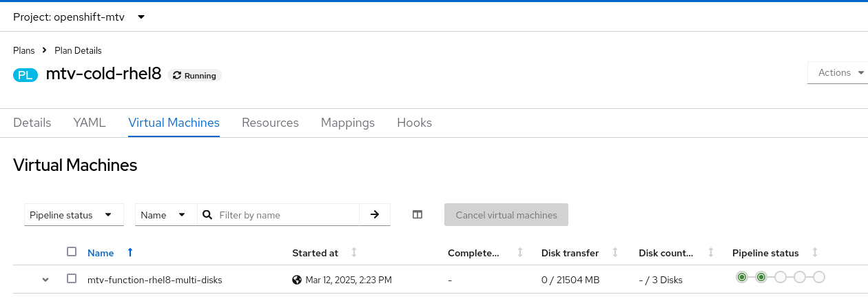Expand the mtv-function-rhel8-multi-disks row

coord(45,280)
